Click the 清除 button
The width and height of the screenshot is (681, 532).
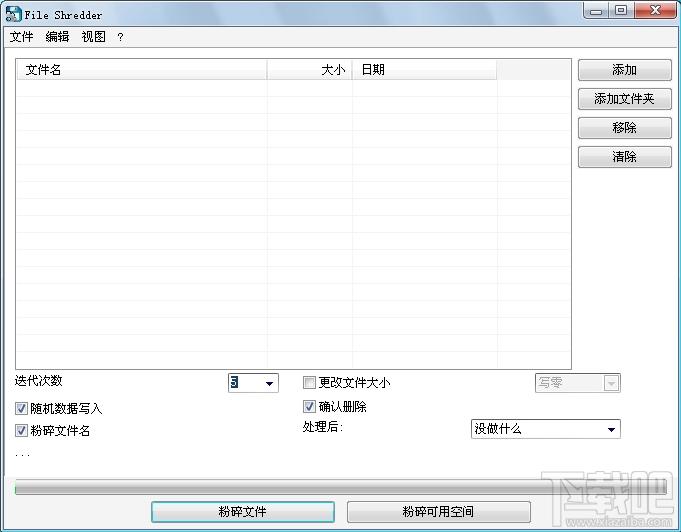pyautogui.click(x=625, y=157)
